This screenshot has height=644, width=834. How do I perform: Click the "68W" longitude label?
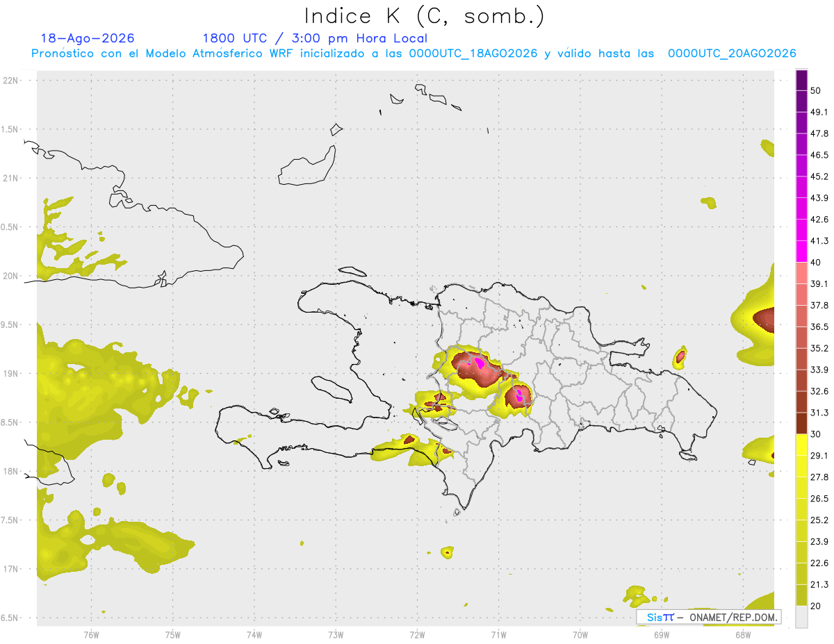point(743,634)
